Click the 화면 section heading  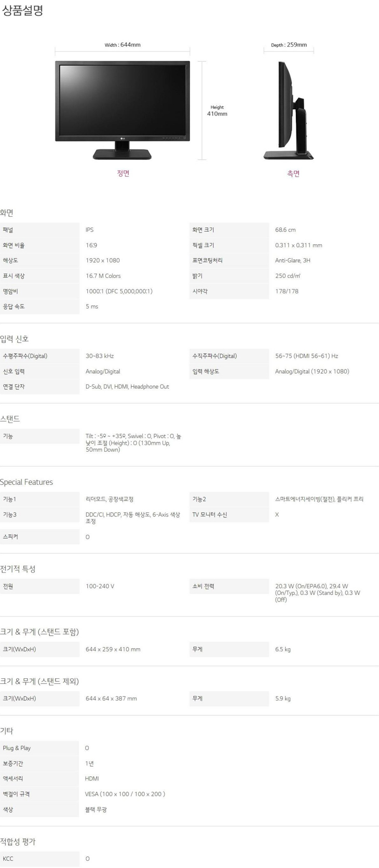[x=7, y=213]
